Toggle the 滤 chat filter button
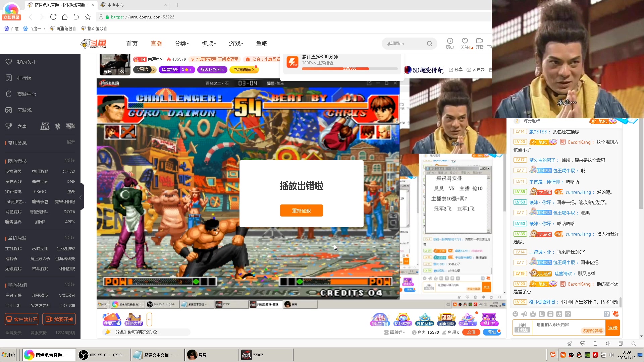This screenshot has height=362, width=644. coord(607,314)
